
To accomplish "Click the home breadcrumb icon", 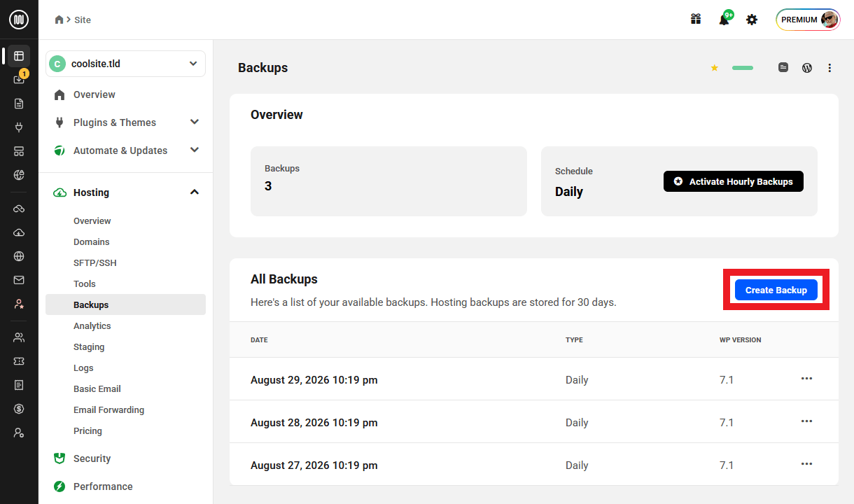I will (59, 20).
